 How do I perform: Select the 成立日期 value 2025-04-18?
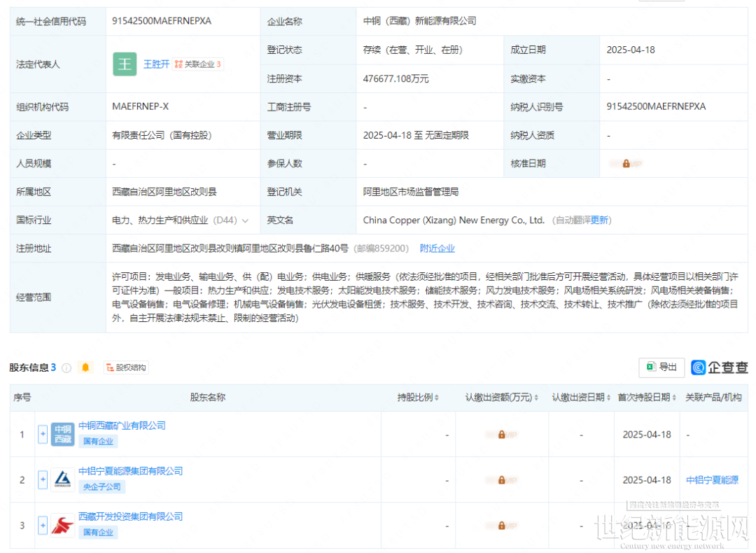[x=631, y=50]
